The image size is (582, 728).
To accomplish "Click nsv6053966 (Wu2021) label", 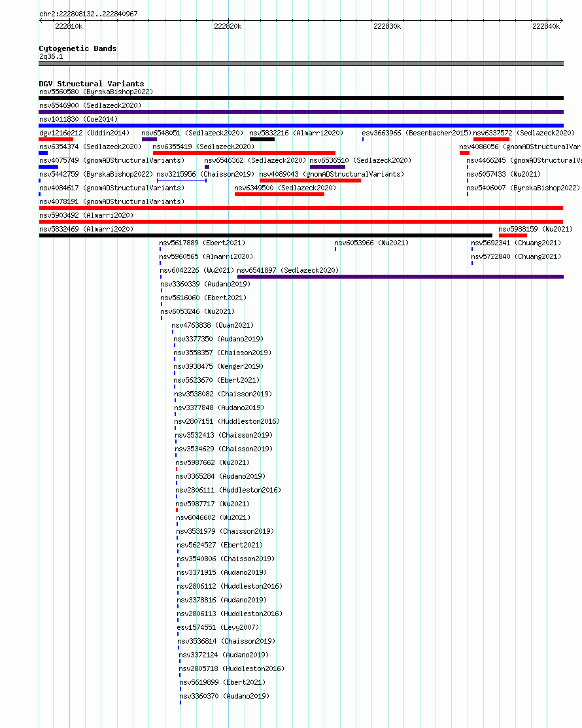I will point(371,243).
